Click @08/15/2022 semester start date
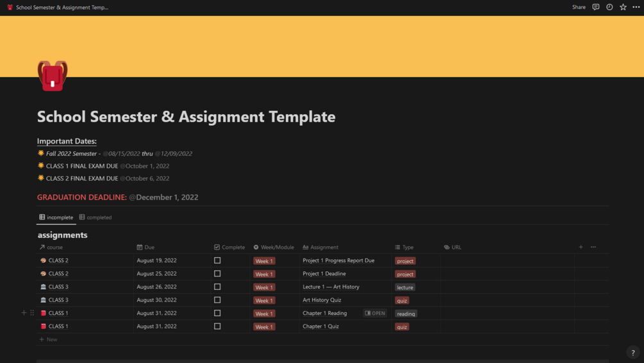Screen dimensions: 644x363 pyautogui.click(x=121, y=153)
